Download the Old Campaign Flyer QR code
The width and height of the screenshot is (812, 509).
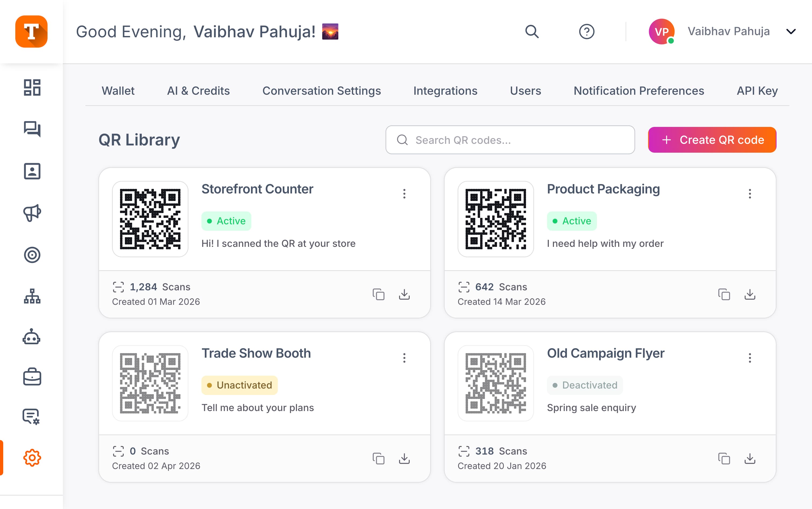(x=750, y=459)
